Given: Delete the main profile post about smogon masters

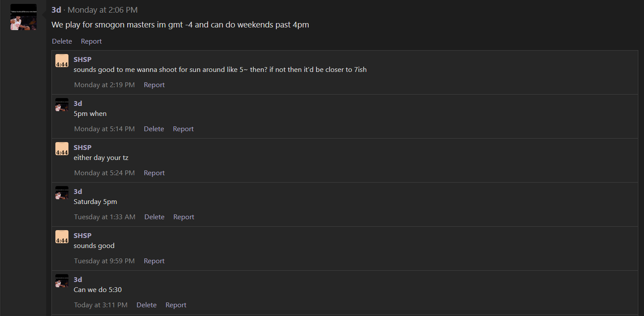Looking at the screenshot, I should [62, 41].
